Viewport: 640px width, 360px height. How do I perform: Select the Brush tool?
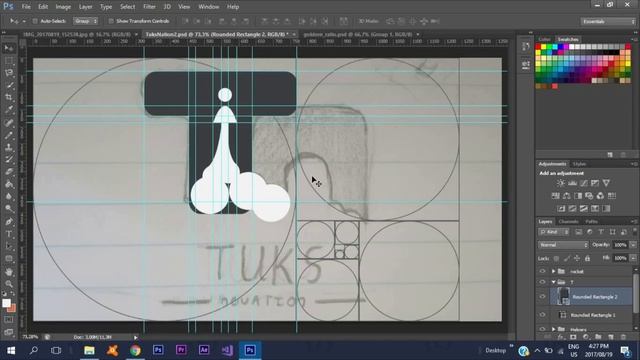pyautogui.click(x=9, y=135)
